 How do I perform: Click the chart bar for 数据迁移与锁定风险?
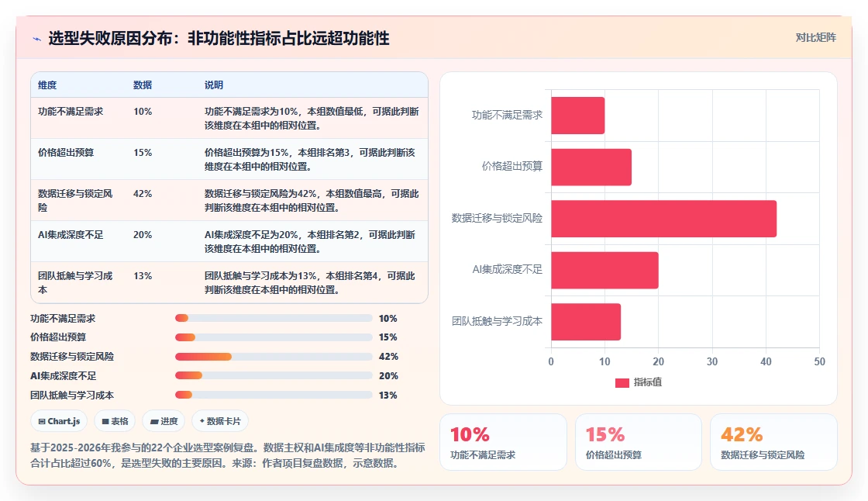[663, 219]
